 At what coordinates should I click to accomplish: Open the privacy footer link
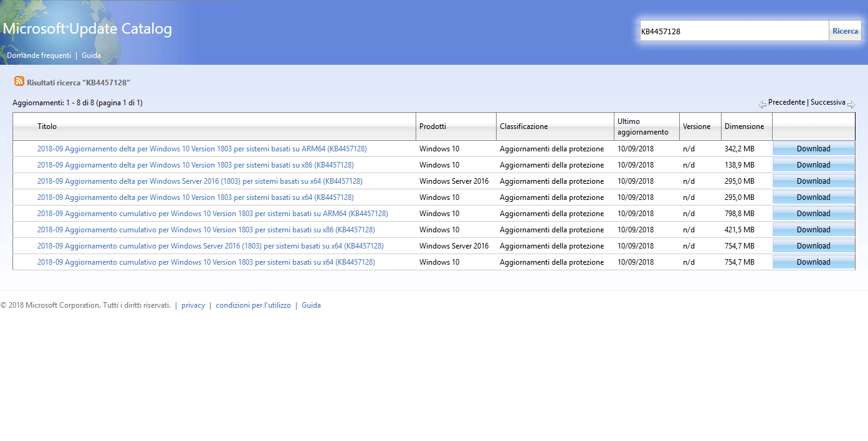[193, 305]
